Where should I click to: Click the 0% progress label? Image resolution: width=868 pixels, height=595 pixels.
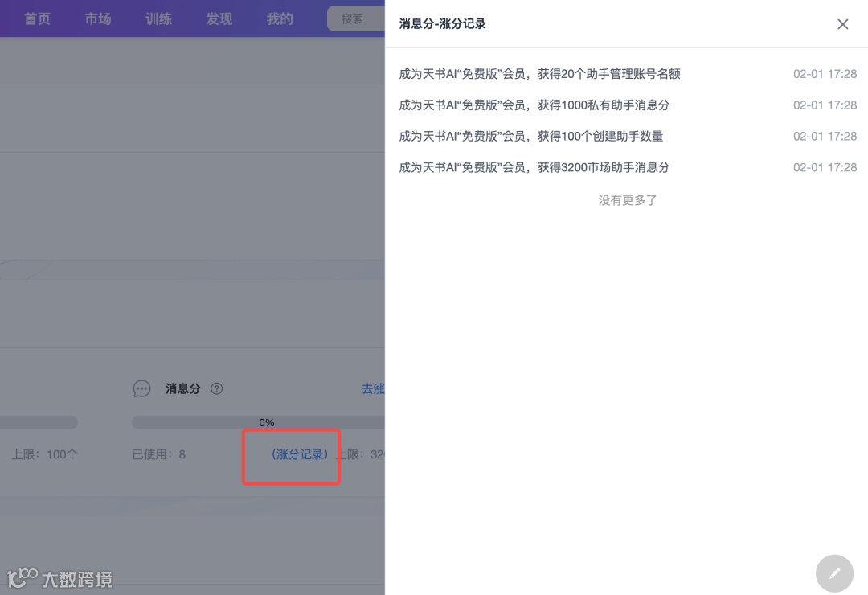[x=267, y=422]
